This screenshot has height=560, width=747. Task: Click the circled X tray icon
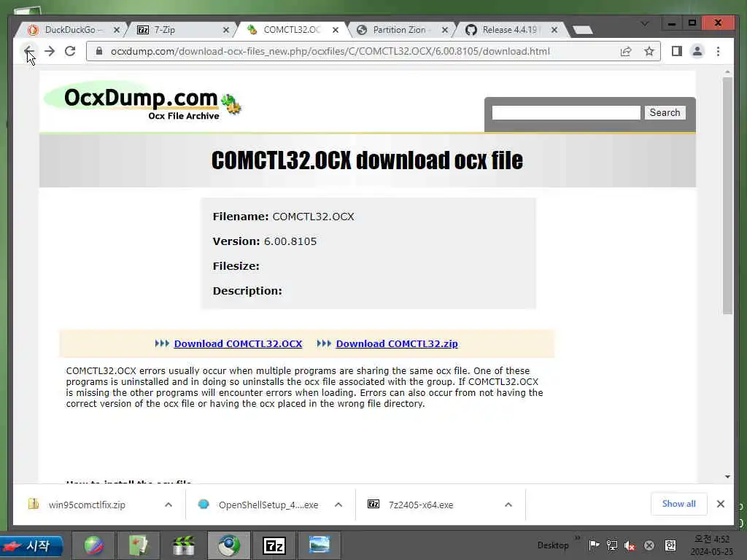(649, 545)
